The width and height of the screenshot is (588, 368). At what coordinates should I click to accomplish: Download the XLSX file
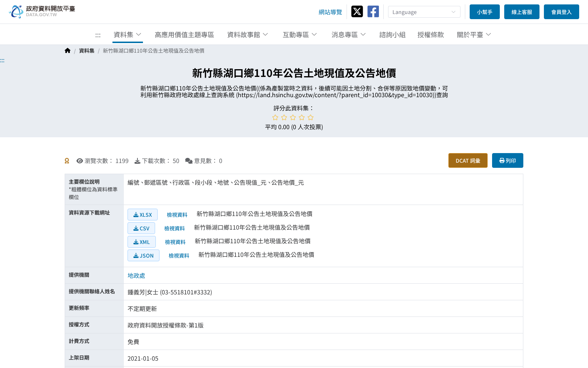pos(143,215)
